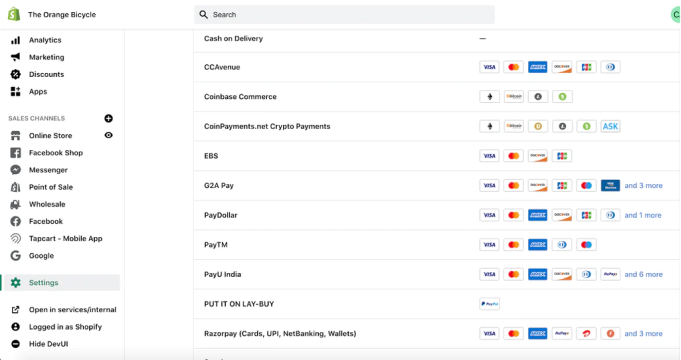Open the Messenger channel
The image size is (681, 360).
[x=48, y=170]
